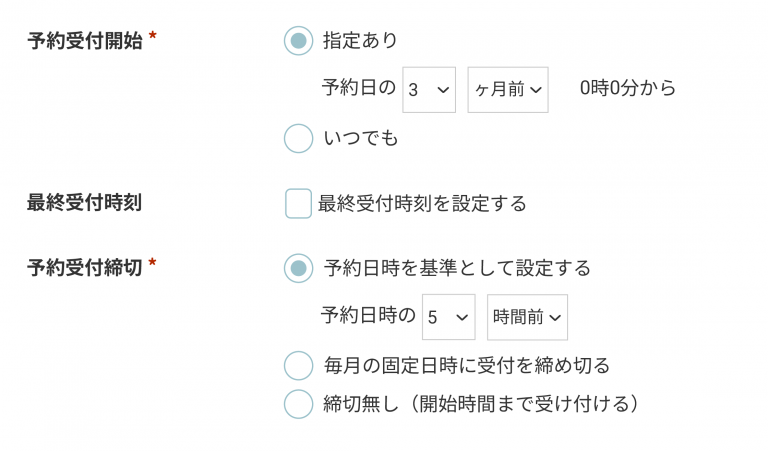Select the 指定あり radio button

tap(298, 41)
